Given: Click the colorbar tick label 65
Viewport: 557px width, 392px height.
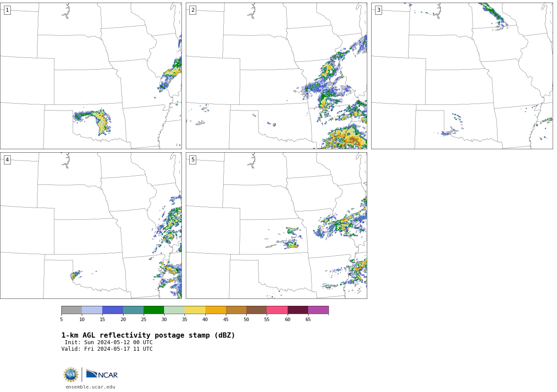Looking at the screenshot, I should point(308,320).
